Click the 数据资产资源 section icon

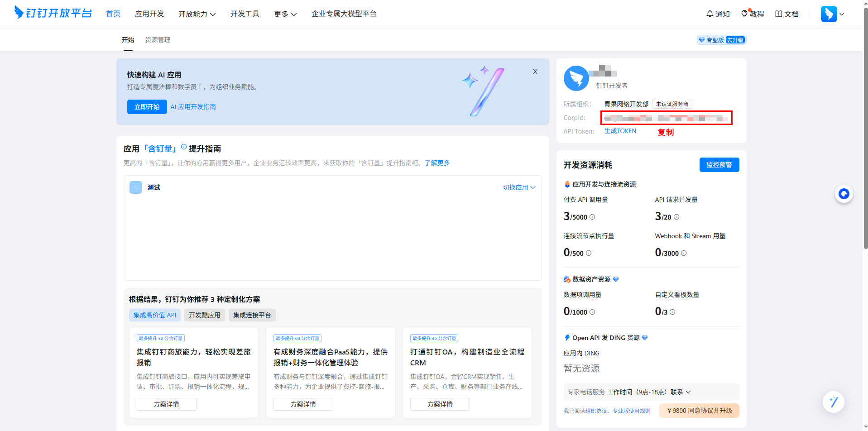567,279
